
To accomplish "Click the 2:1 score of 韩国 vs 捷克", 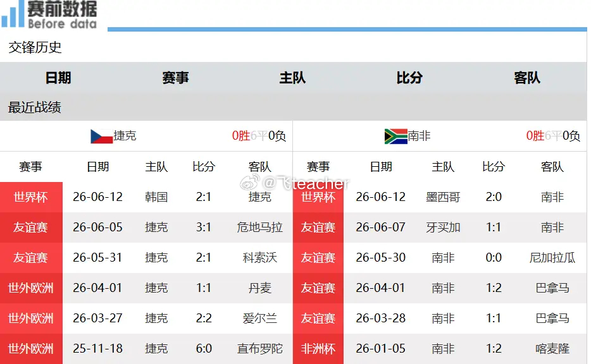I will pos(204,197).
